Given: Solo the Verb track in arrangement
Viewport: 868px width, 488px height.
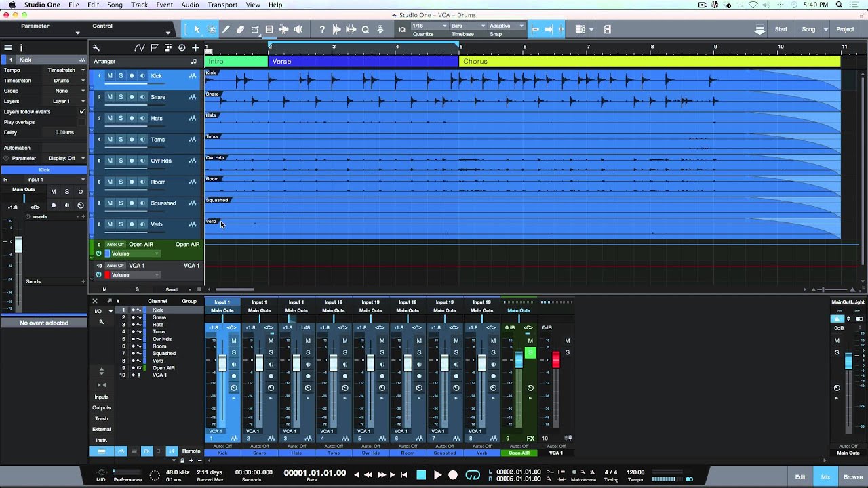Looking at the screenshot, I should [121, 224].
